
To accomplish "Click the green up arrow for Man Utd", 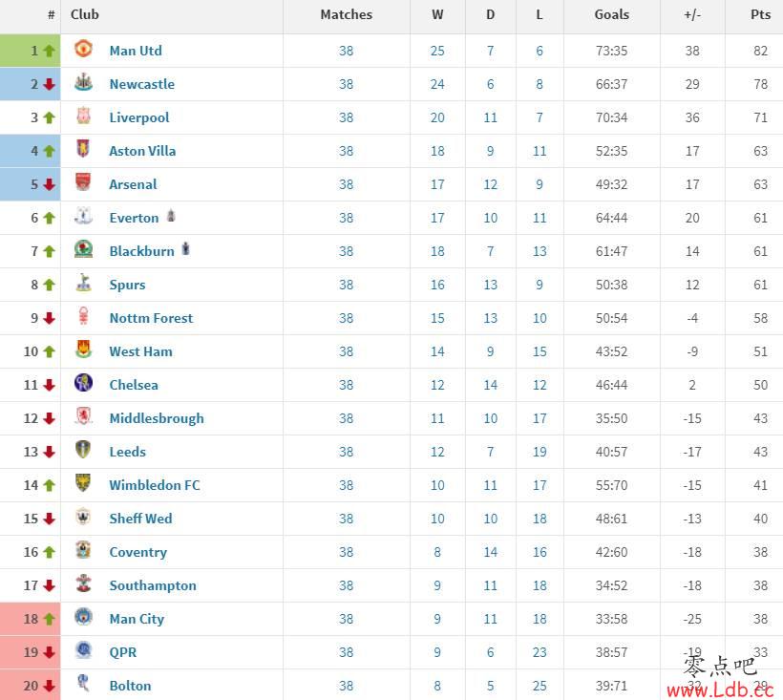I will (49, 51).
